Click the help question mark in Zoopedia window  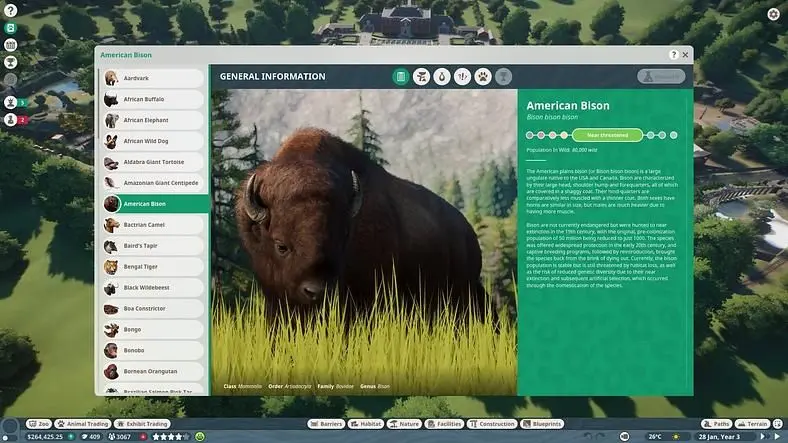674,55
